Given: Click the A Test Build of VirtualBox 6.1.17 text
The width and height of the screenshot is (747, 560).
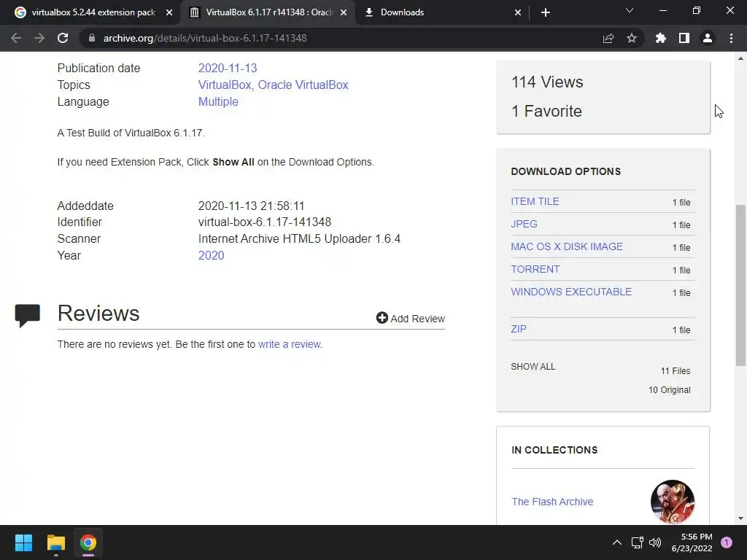Looking at the screenshot, I should click(x=131, y=133).
